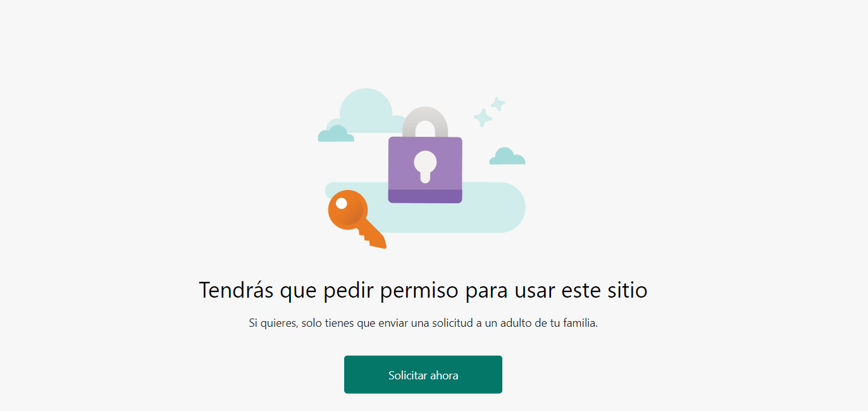The width and height of the screenshot is (868, 411).
Task: Click the smaller teal sparkle star
Action: [x=498, y=104]
